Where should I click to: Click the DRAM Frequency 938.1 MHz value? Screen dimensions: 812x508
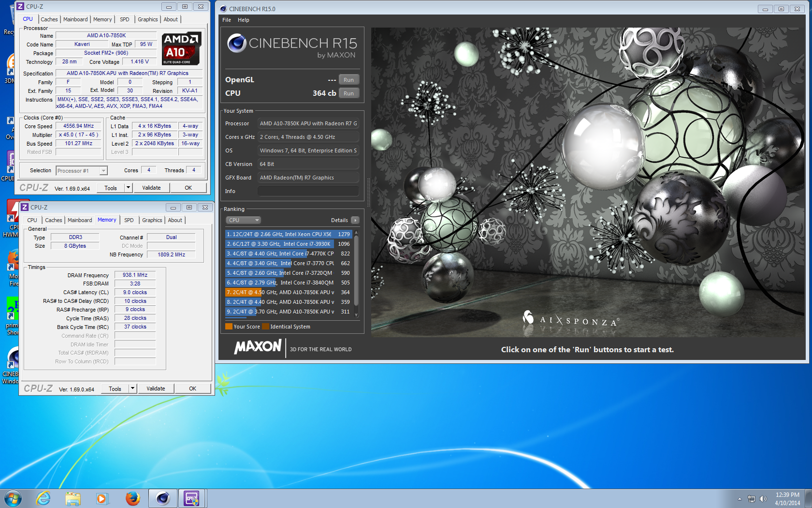point(135,275)
